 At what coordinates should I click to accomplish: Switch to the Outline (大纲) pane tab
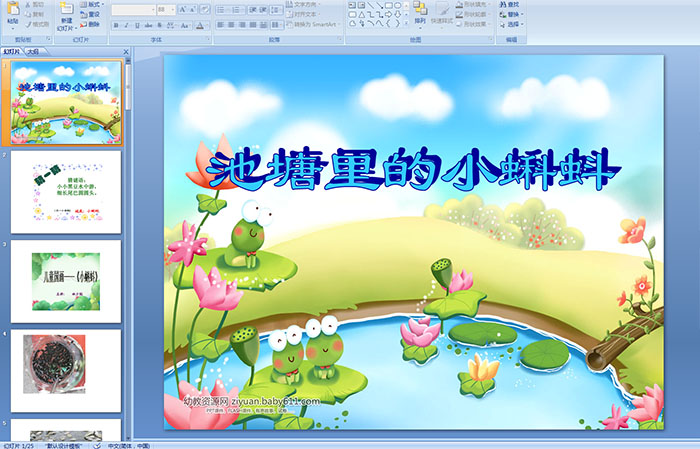click(33, 51)
